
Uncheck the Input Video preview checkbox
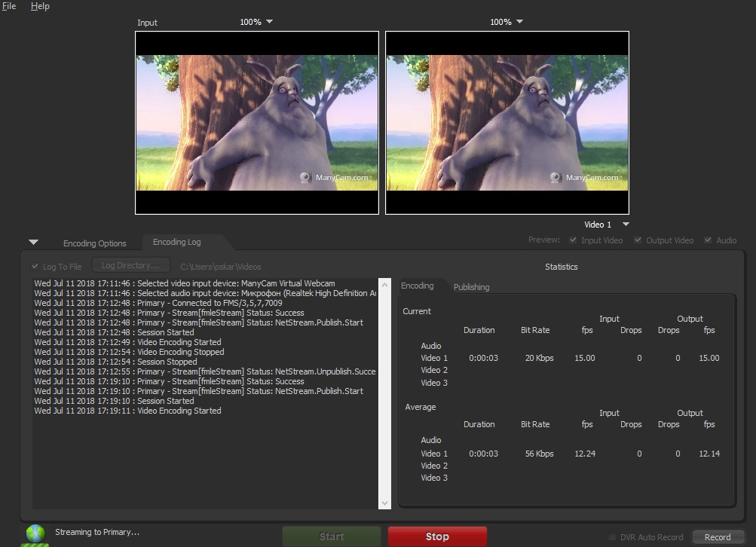pos(574,240)
